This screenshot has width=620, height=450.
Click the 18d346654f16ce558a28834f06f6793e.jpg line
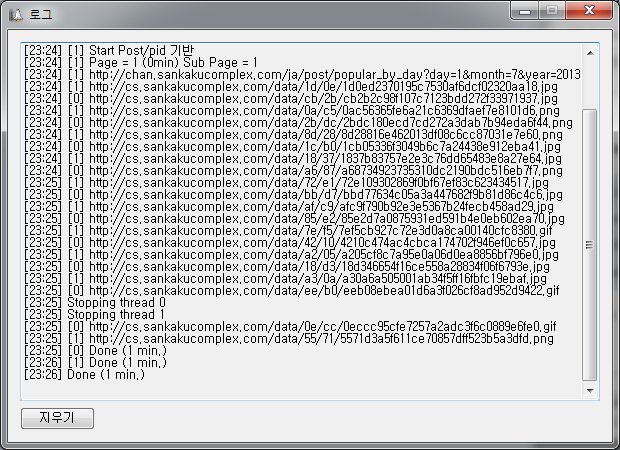pos(287,267)
